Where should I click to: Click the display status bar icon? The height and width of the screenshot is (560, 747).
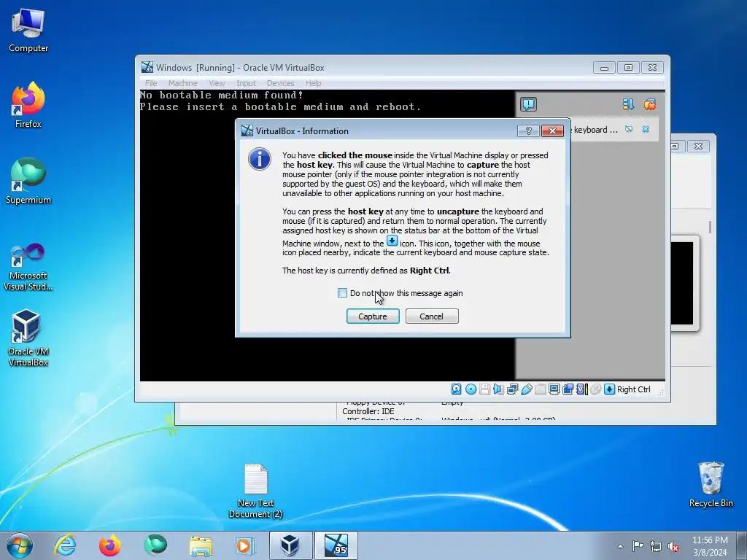point(554,389)
